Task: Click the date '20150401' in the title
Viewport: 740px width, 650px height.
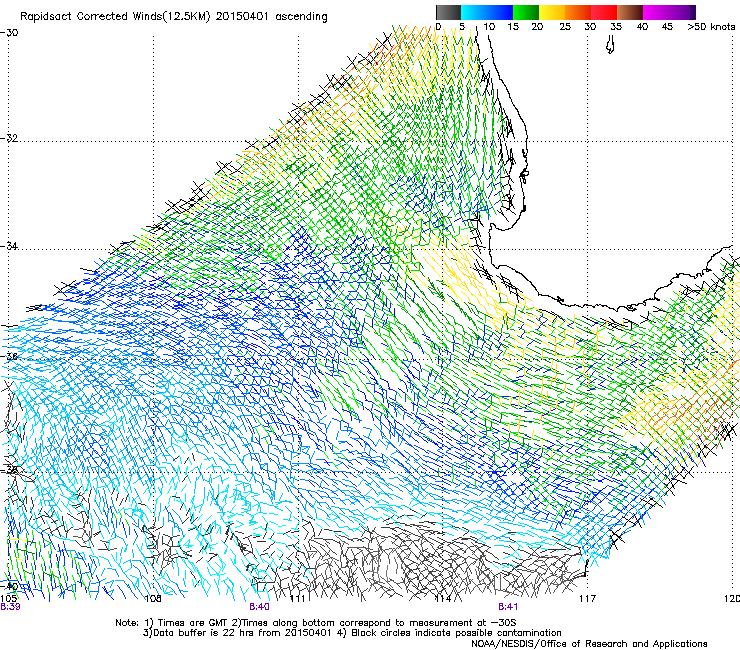Action: point(242,17)
